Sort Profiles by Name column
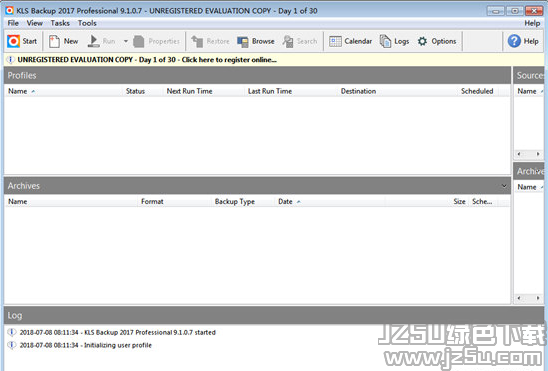 point(63,91)
